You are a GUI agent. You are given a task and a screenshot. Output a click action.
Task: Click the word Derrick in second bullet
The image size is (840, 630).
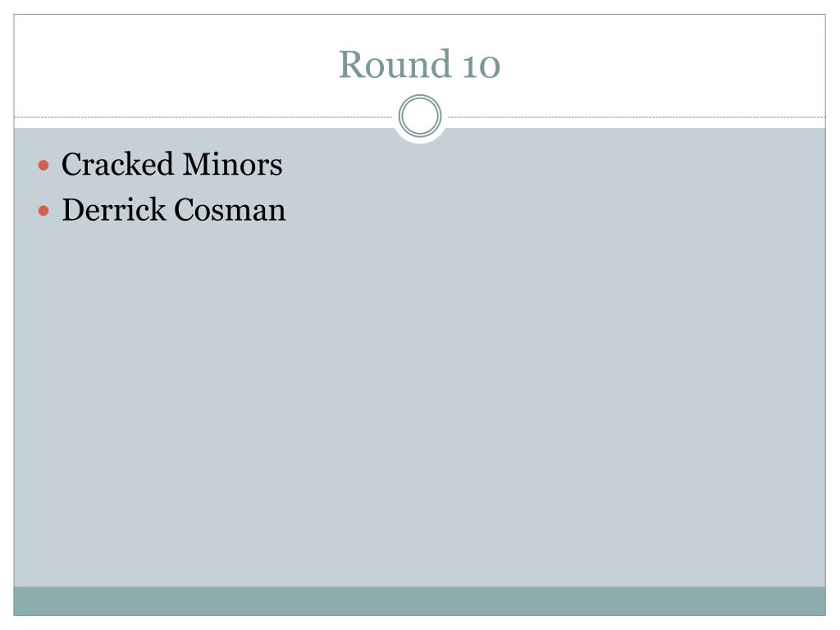click(113, 209)
